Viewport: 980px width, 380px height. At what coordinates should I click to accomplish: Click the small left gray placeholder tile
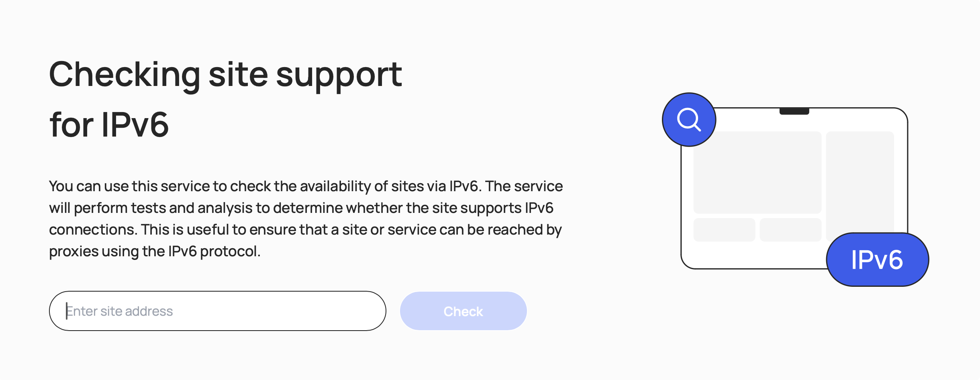pos(724,230)
